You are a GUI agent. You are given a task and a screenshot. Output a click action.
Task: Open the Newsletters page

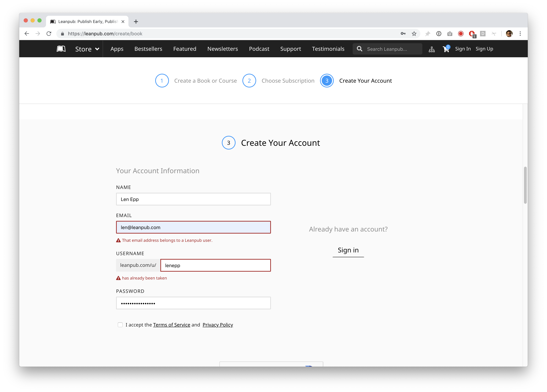[223, 49]
